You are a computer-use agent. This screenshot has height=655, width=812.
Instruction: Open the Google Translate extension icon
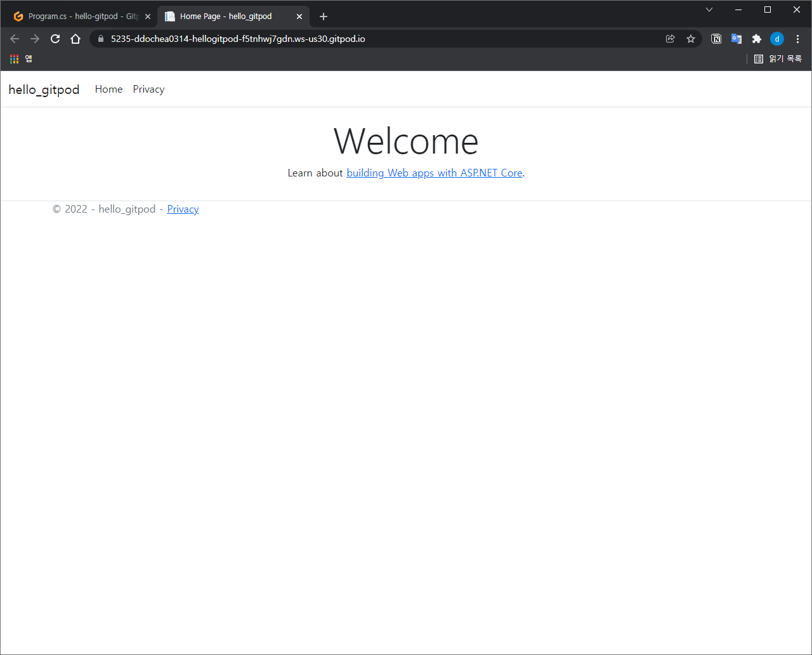pos(737,39)
